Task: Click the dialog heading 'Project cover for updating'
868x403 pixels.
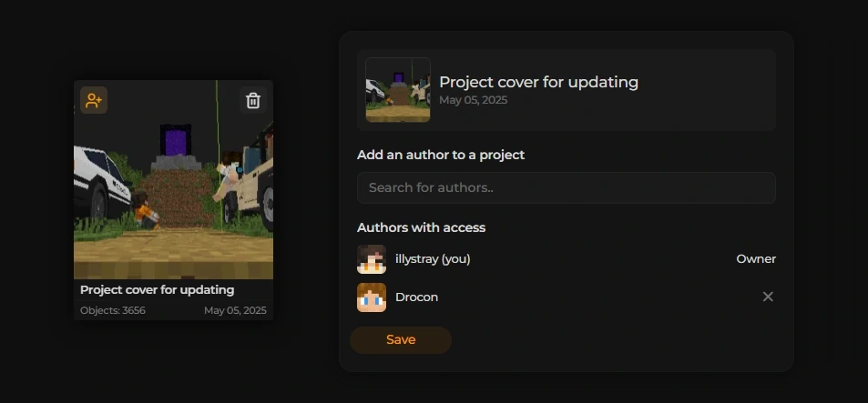Action: pos(538,83)
